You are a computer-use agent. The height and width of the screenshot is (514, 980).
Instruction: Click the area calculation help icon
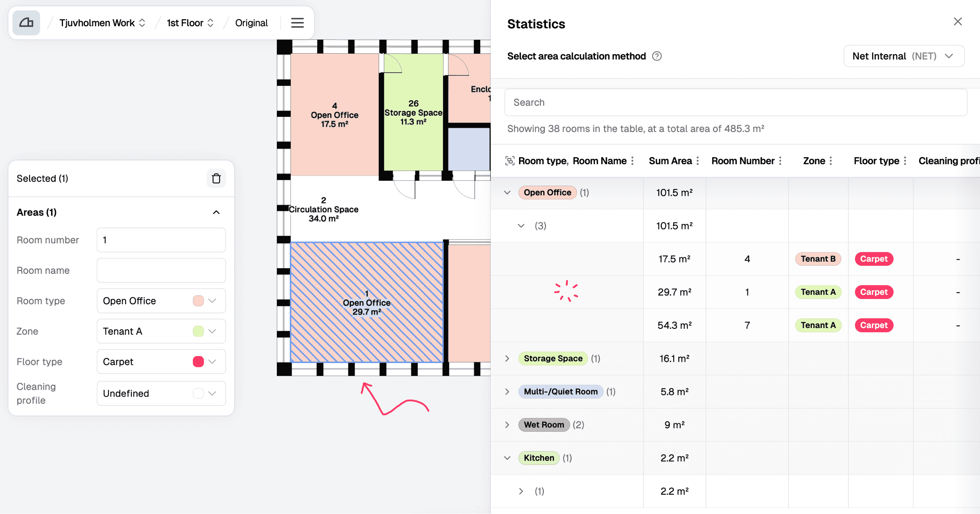coord(657,56)
